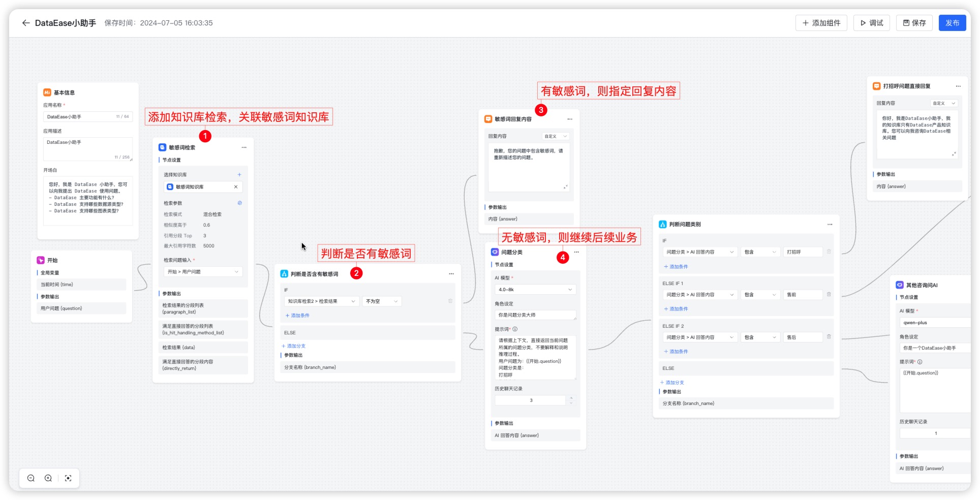
Task: Go back using the arrow beside DataEase小助手
Action: pyautogui.click(x=25, y=23)
